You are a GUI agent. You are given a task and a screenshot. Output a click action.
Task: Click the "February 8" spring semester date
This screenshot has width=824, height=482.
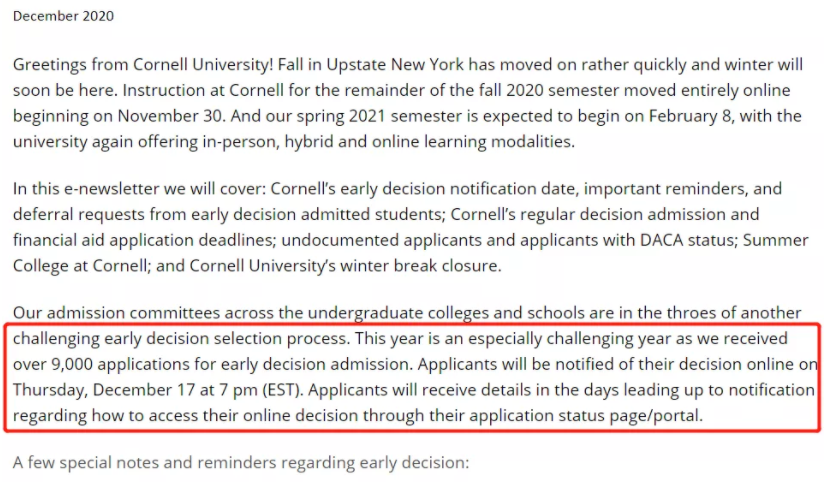click(691, 116)
